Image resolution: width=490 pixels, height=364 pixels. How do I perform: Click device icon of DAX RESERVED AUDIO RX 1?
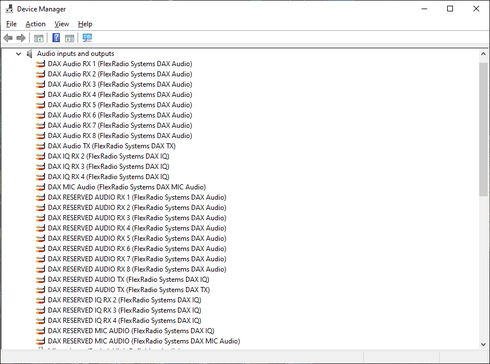(40, 197)
